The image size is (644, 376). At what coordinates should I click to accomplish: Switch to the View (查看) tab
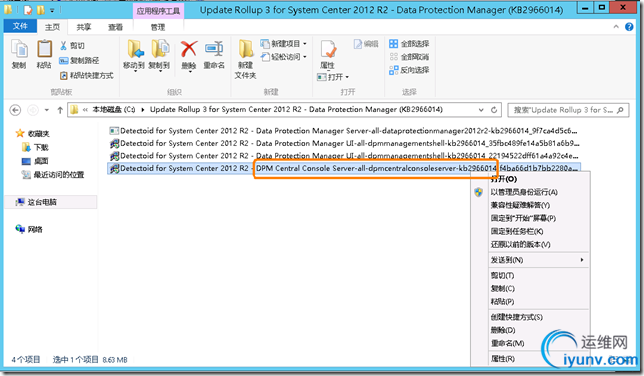click(115, 27)
